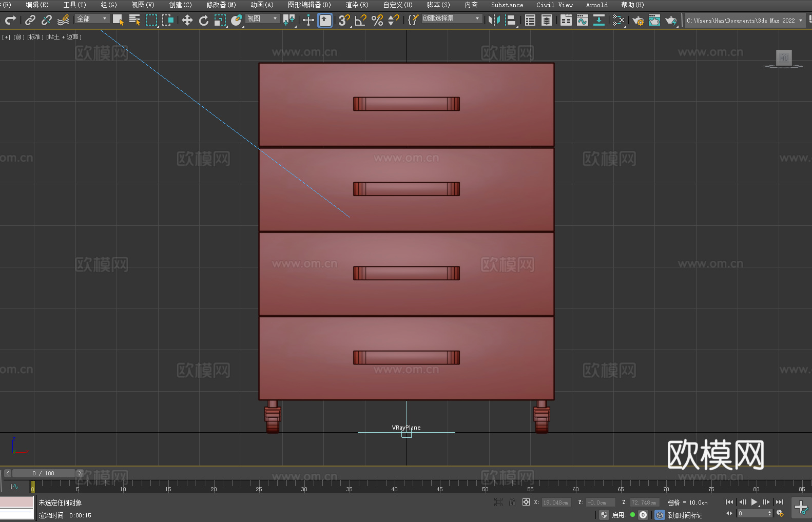Open the selection filter 全部 dropdown
812x522 pixels.
click(x=92, y=18)
